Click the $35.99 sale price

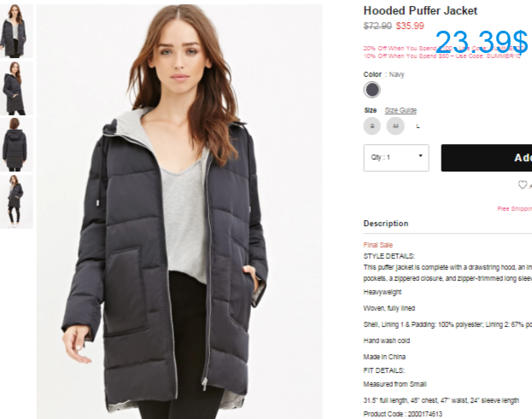click(410, 26)
